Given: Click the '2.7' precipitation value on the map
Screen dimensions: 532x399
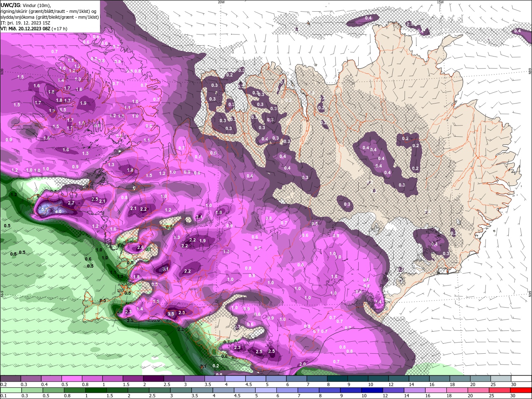Looking at the screenshot, I should pyautogui.click(x=71, y=203).
